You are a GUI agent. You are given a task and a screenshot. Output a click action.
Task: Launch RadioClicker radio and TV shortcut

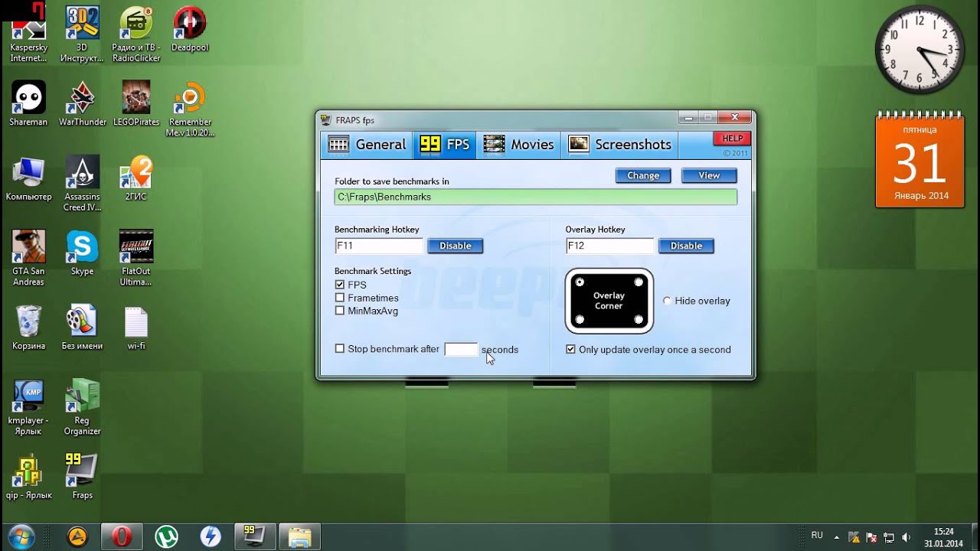click(x=136, y=34)
